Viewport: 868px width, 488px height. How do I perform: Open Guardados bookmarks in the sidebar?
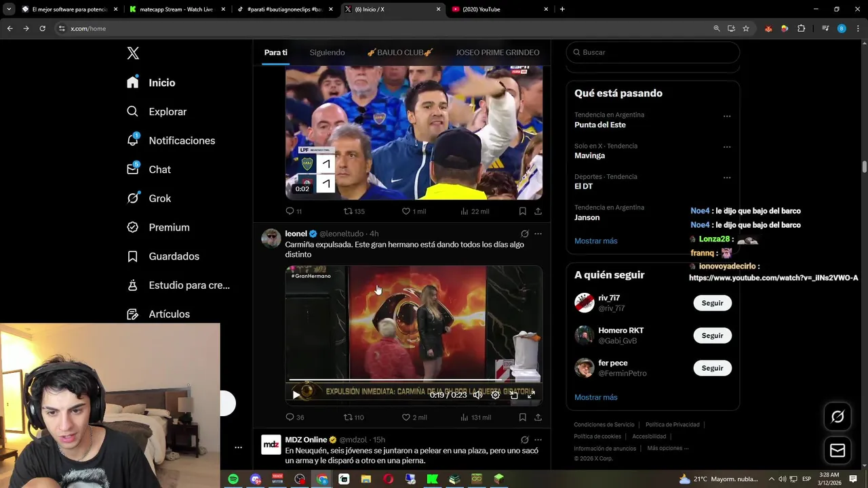[163, 256]
